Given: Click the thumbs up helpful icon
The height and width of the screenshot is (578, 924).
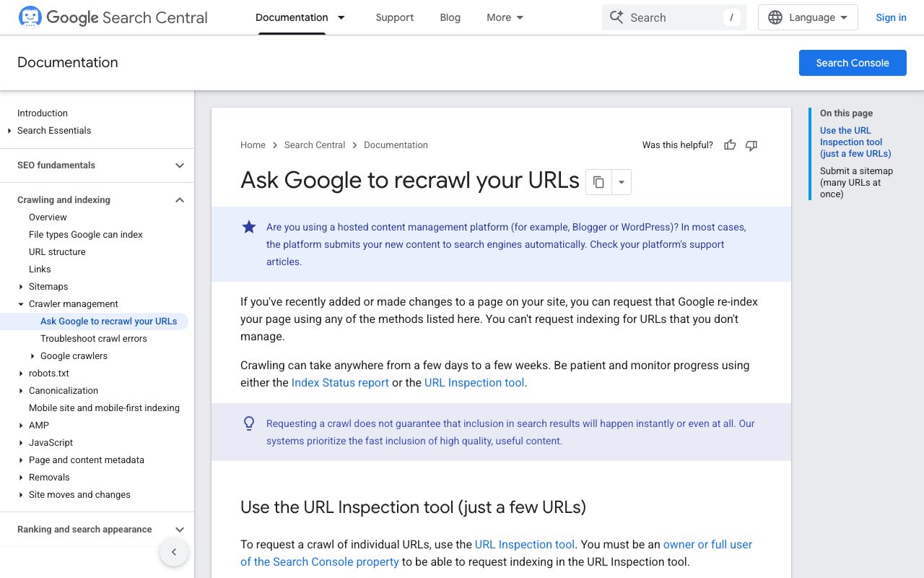Looking at the screenshot, I should click(x=730, y=145).
